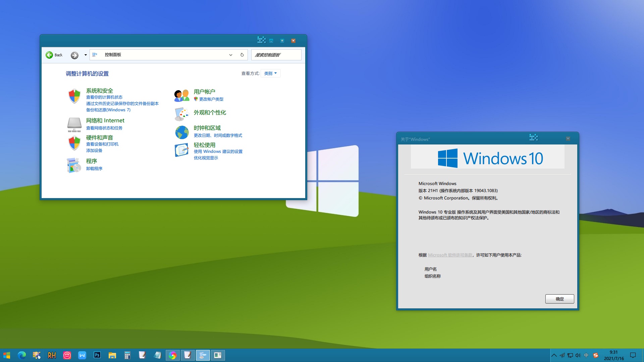Screen dimensions: 644x362
Task: Open 轻松使用 category
Action: (x=205, y=145)
